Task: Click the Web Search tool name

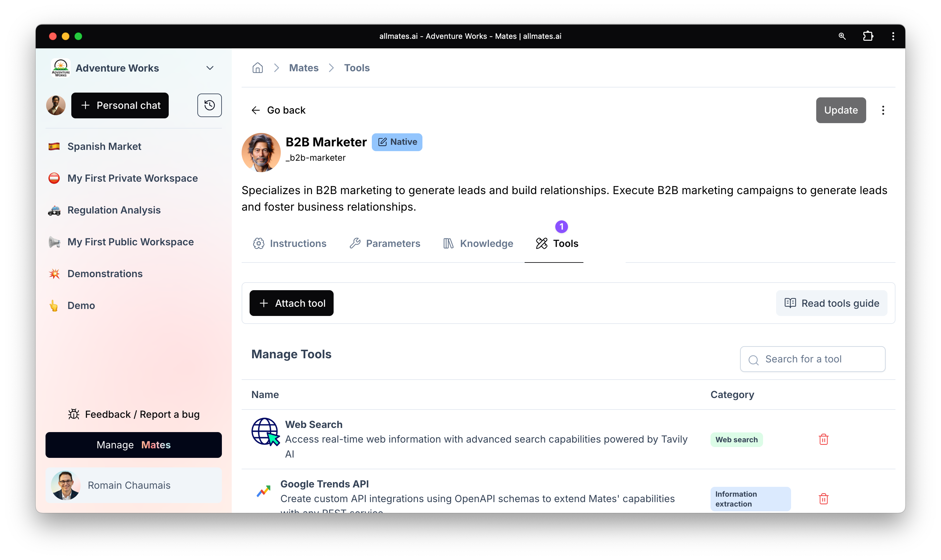Action: (314, 424)
